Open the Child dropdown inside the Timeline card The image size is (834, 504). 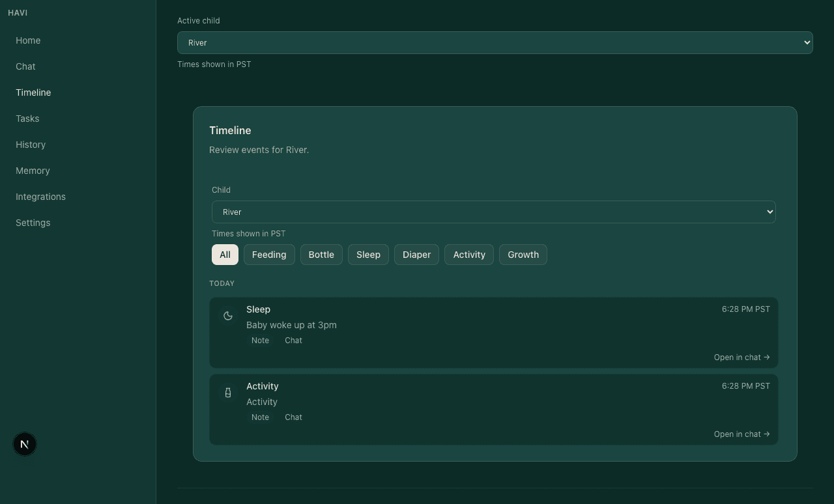pos(493,212)
